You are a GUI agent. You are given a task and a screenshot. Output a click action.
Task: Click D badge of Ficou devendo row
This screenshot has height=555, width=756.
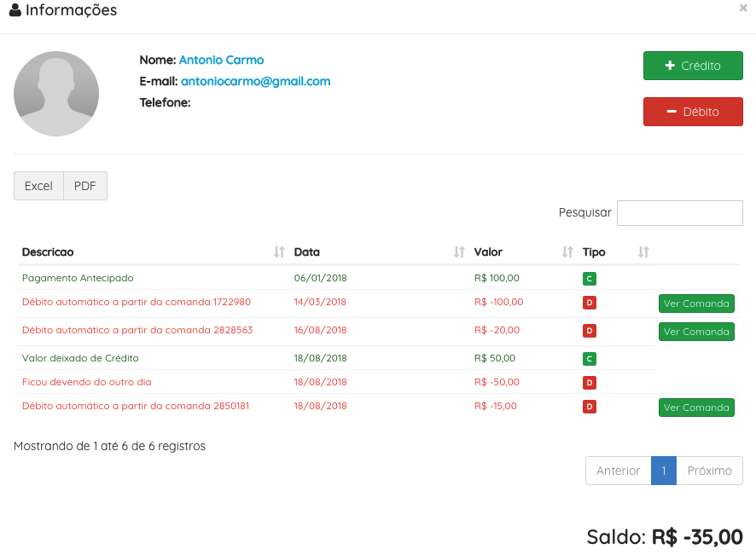[x=589, y=383]
